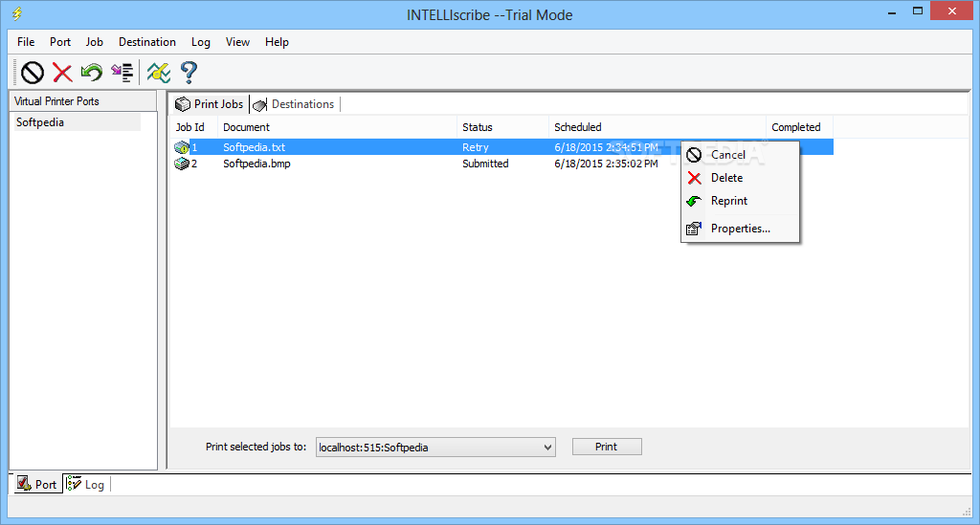This screenshot has width=980, height=525.
Task: Sort by the Document column header
Action: click(x=337, y=127)
